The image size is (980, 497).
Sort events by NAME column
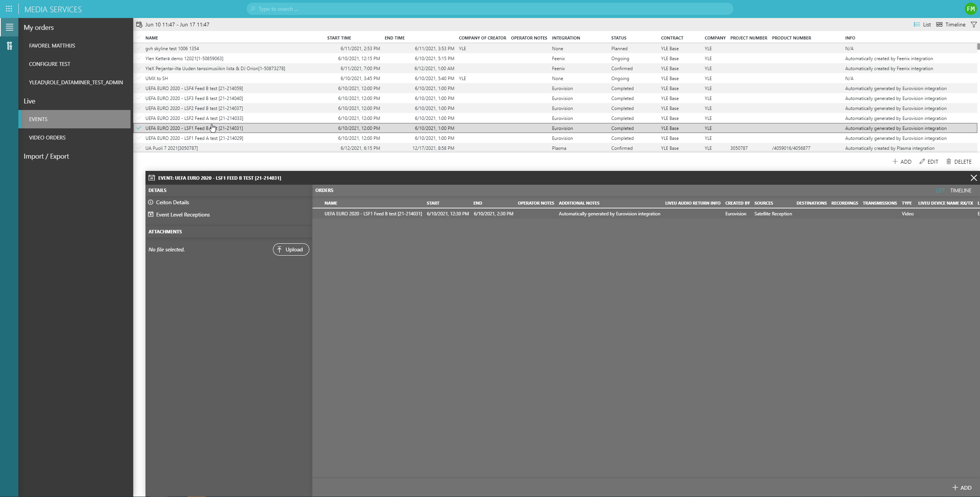click(152, 38)
